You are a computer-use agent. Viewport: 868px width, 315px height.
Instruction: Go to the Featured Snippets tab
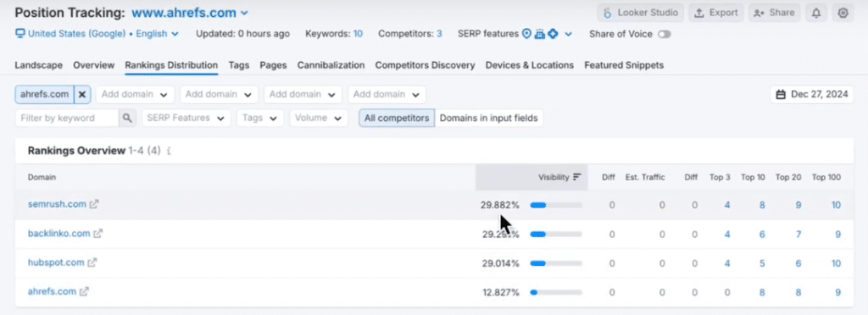pyautogui.click(x=624, y=65)
